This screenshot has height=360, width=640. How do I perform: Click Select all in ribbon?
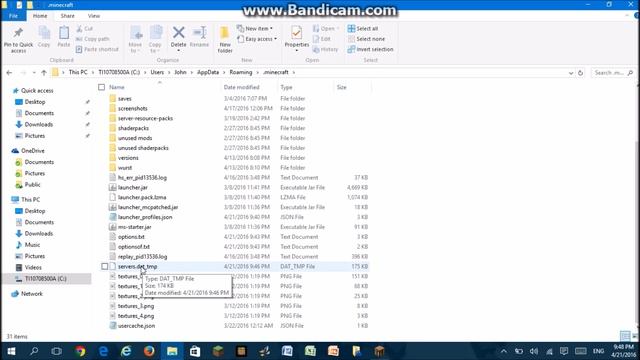pos(363,29)
